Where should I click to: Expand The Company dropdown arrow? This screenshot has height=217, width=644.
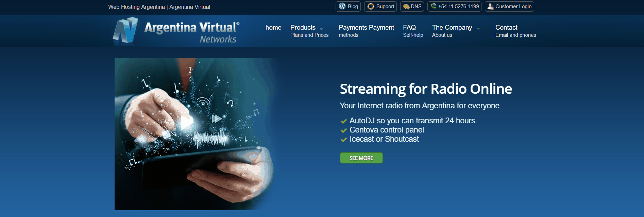click(x=478, y=29)
